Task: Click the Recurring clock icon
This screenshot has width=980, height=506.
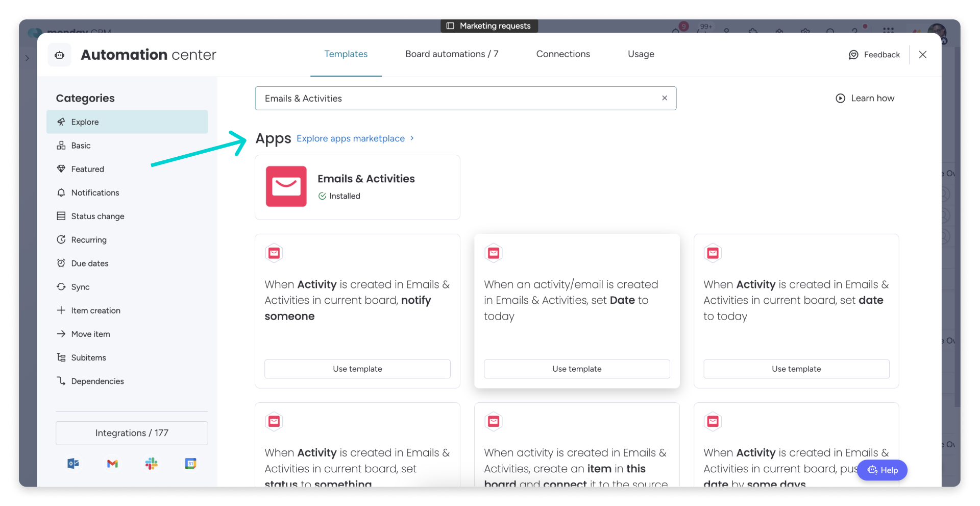Action: tap(61, 239)
